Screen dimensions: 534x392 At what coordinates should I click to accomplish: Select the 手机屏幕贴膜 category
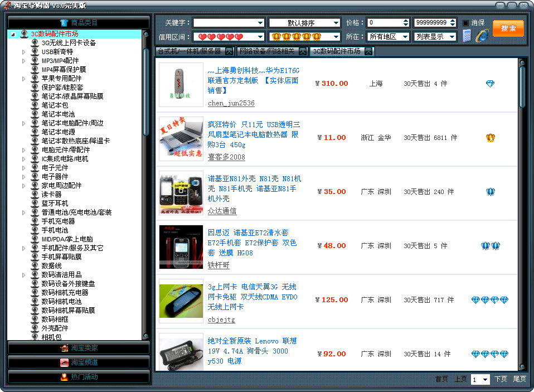tap(62, 257)
